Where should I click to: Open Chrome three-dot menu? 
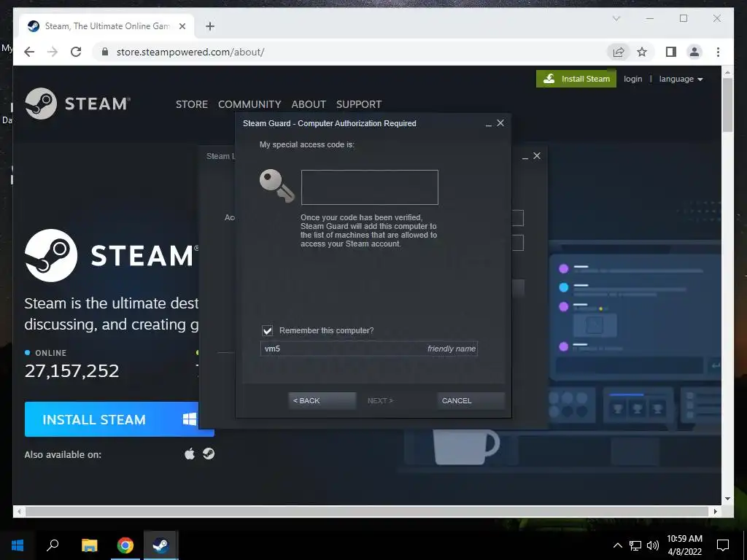(x=718, y=52)
